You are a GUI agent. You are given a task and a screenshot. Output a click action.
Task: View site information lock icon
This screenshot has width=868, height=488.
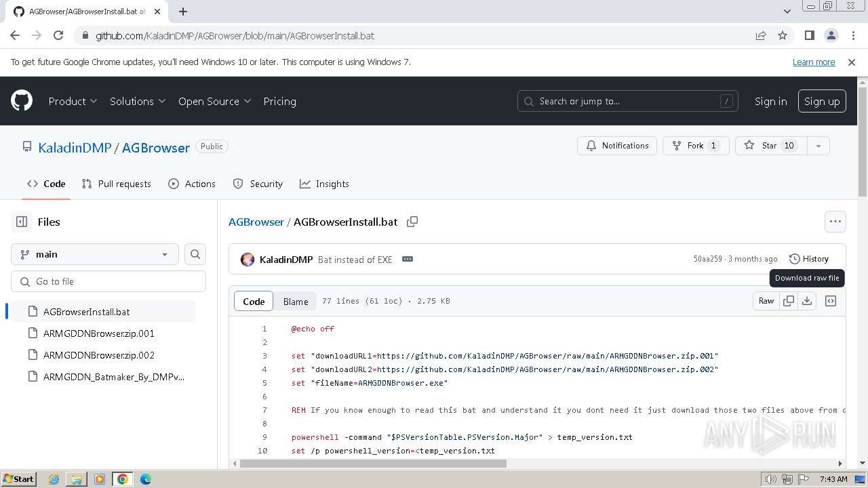[85, 35]
